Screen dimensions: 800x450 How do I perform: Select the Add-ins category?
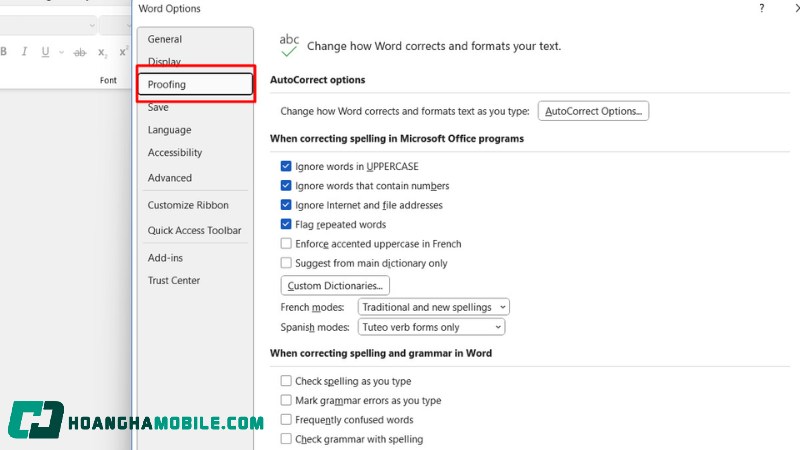point(195,258)
